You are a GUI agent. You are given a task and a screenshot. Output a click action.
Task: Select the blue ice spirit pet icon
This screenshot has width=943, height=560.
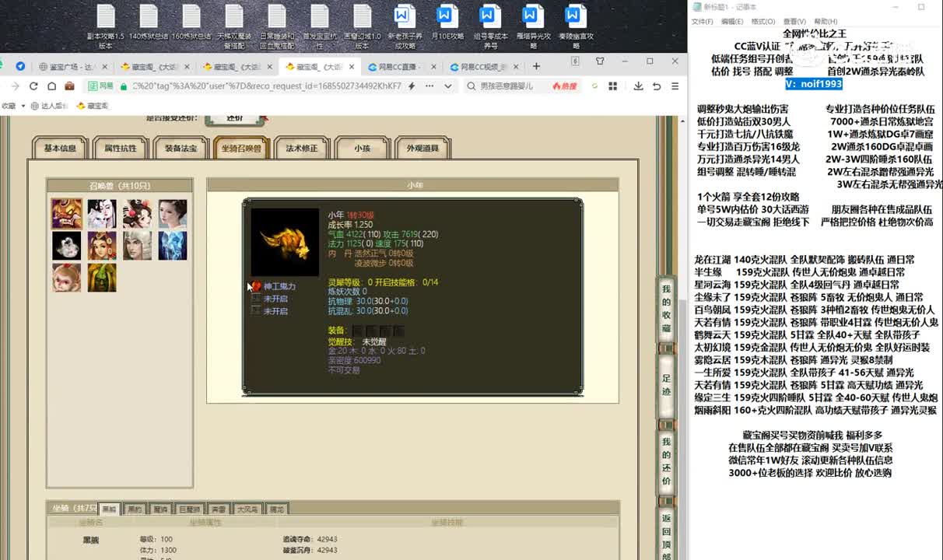click(173, 245)
